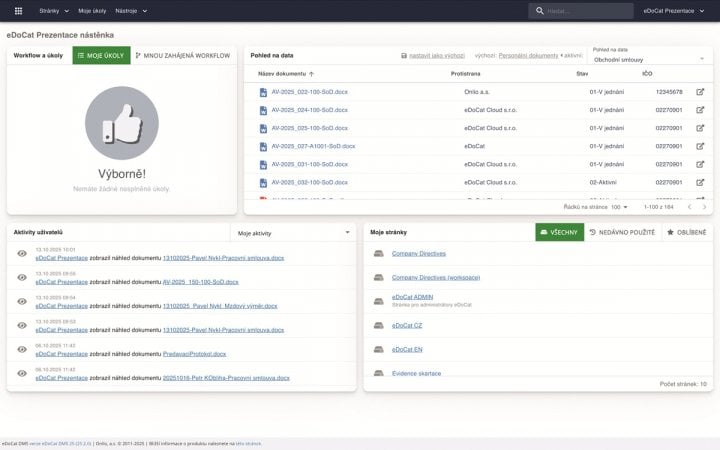This screenshot has height=450, width=720.
Task: Open external link for AV-2025_024-100-SoD.docx row
Action: (x=700, y=110)
